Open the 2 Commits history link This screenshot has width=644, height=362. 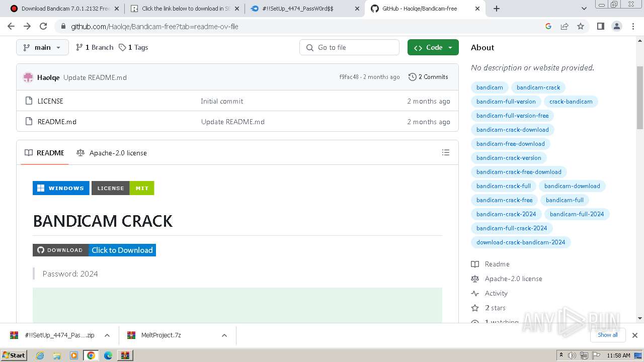point(428,77)
